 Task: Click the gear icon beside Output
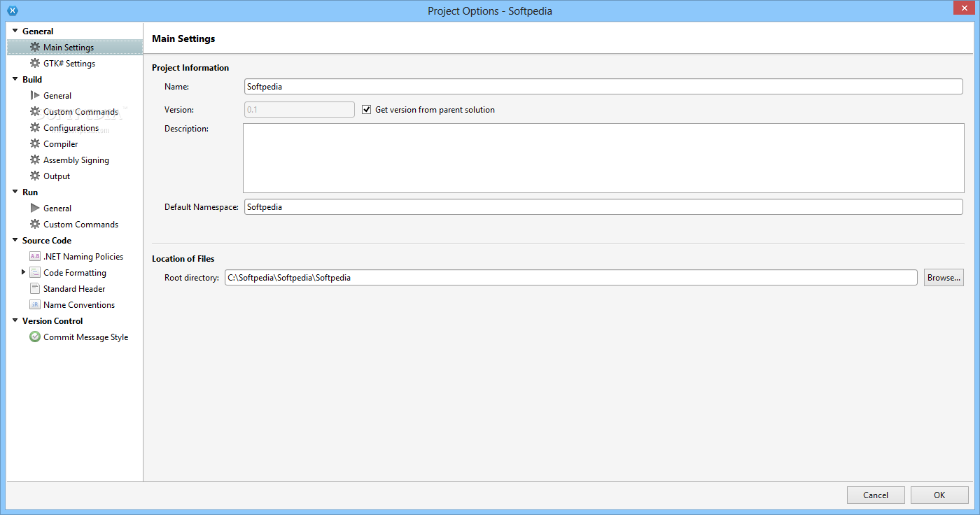tap(35, 176)
